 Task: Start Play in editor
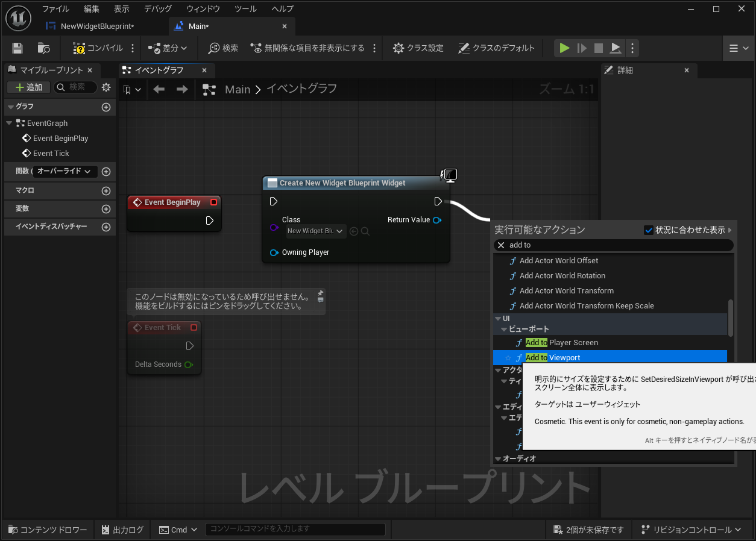pos(564,48)
